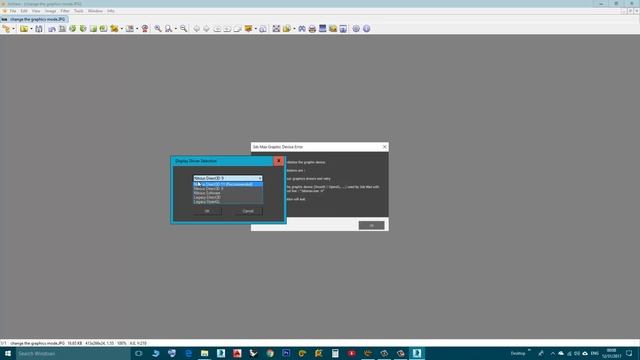Open the Image menu

point(50,11)
